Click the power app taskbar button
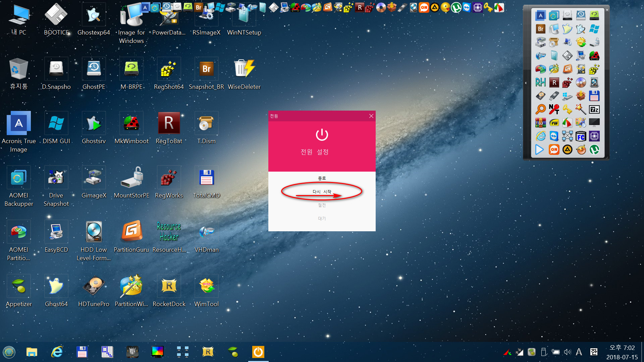644x362 pixels. (x=258, y=352)
